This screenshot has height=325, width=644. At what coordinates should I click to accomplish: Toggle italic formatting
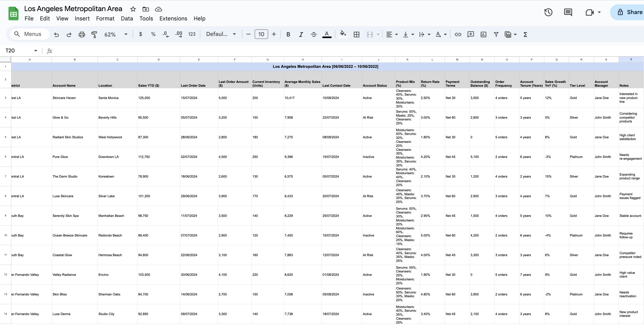pyautogui.click(x=301, y=34)
